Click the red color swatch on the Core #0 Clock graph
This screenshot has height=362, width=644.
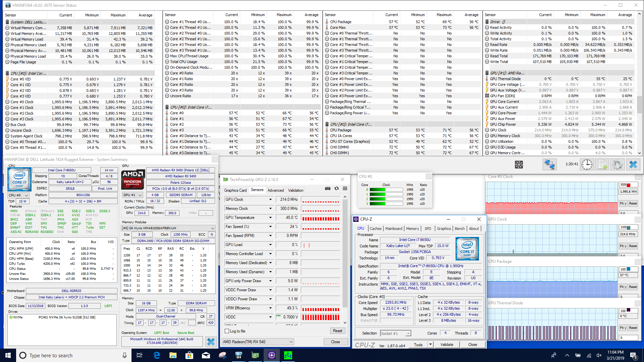pos(629,185)
